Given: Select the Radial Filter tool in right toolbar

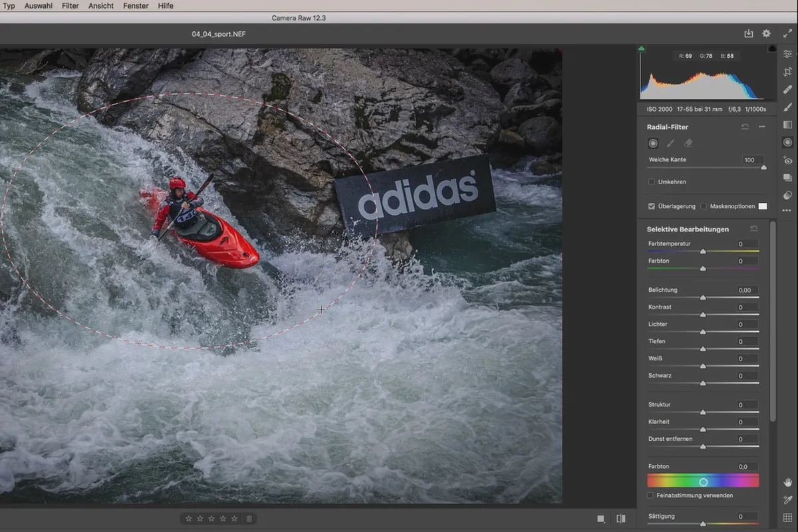Looking at the screenshot, I should 787,142.
